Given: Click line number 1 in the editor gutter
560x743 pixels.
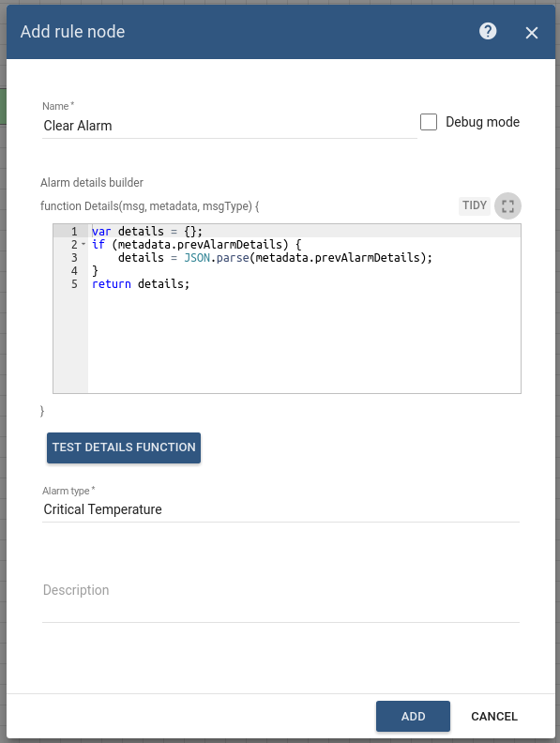Looking at the screenshot, I should tap(74, 231).
